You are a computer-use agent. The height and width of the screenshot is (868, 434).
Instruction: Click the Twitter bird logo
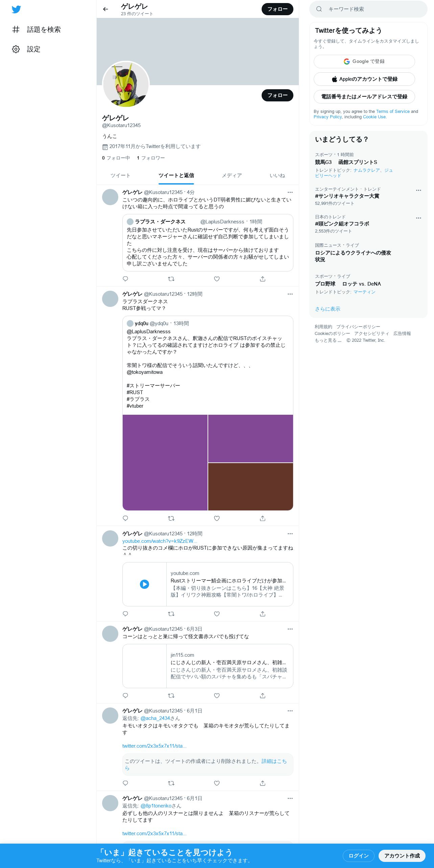click(16, 9)
